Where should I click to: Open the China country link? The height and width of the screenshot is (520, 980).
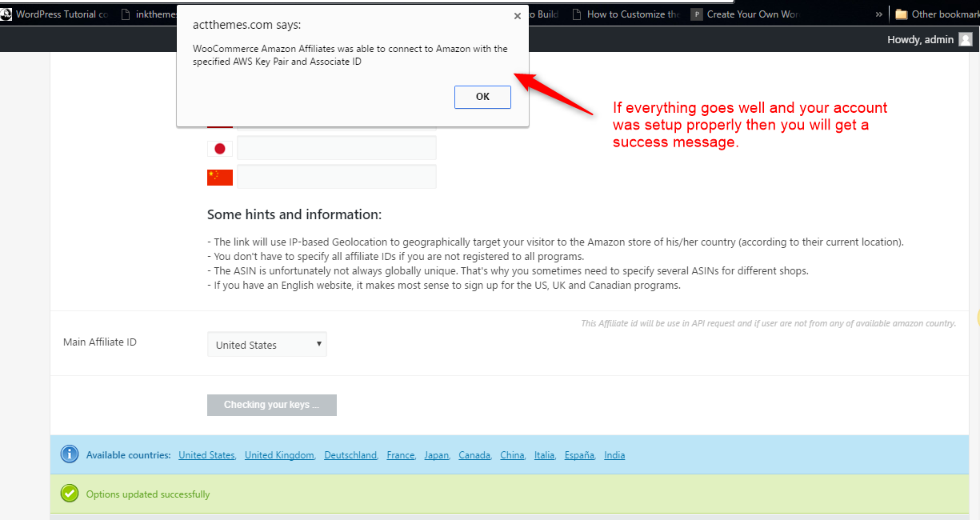click(x=513, y=455)
